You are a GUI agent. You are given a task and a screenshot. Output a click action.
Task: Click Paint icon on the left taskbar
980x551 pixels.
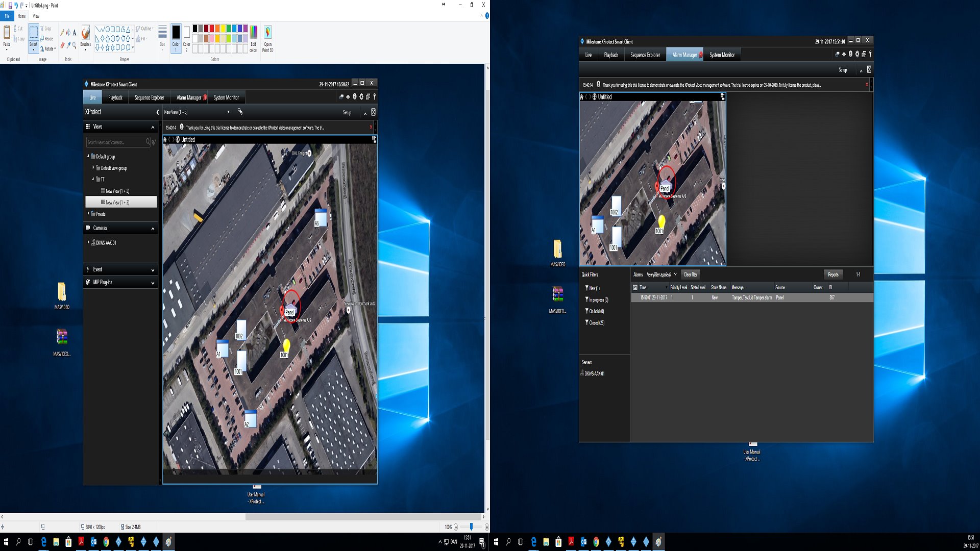pos(168,542)
